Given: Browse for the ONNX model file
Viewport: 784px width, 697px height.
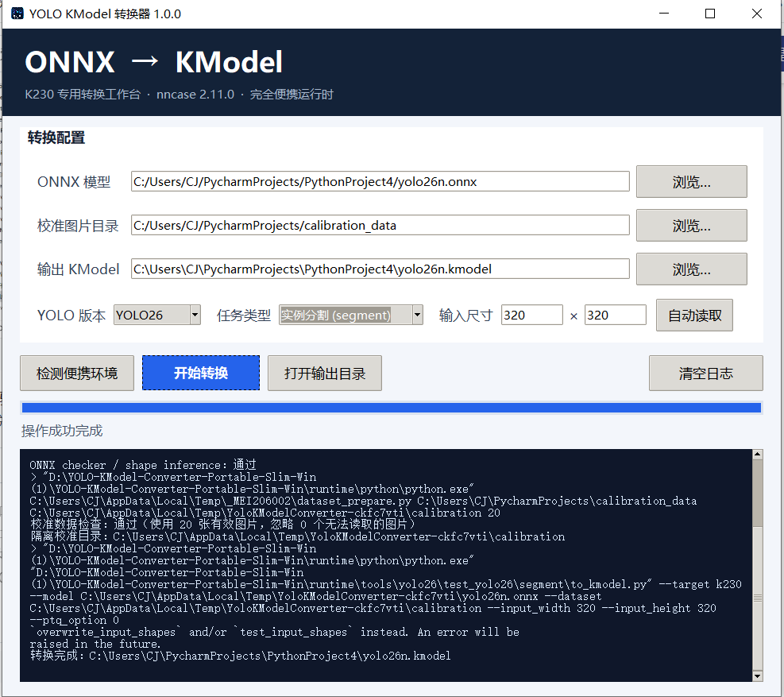Looking at the screenshot, I should (x=692, y=182).
